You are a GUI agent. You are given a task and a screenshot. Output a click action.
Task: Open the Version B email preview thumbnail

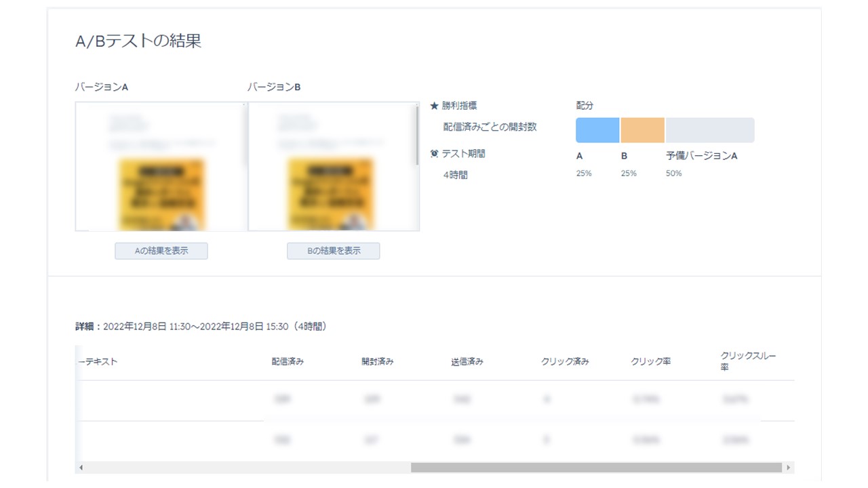click(x=332, y=167)
